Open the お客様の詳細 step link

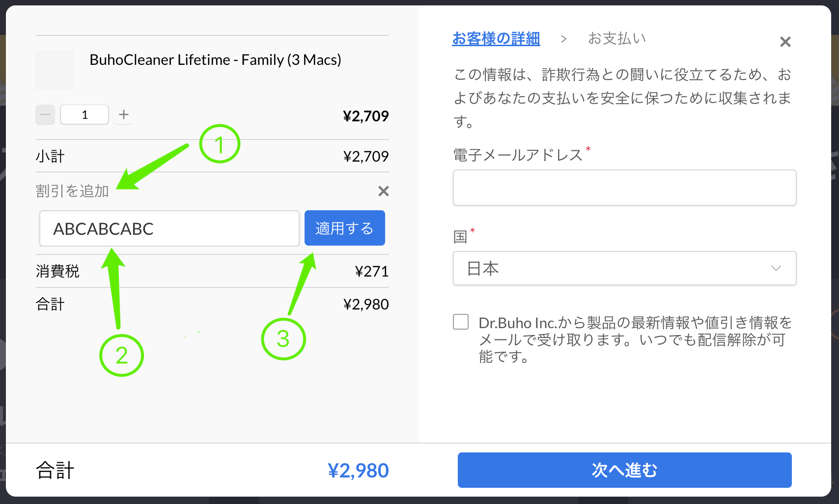[x=496, y=38]
